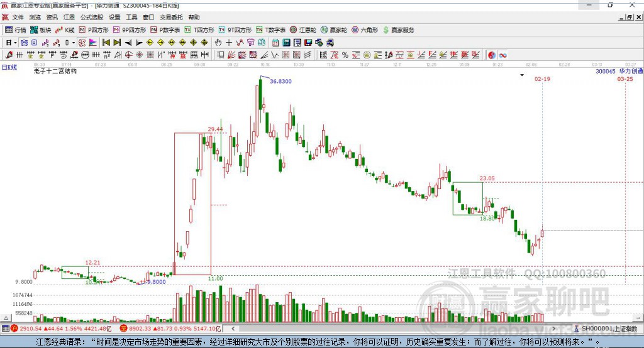
Task: Click the 8902.33 index value in status bar
Action: [x=140, y=329]
